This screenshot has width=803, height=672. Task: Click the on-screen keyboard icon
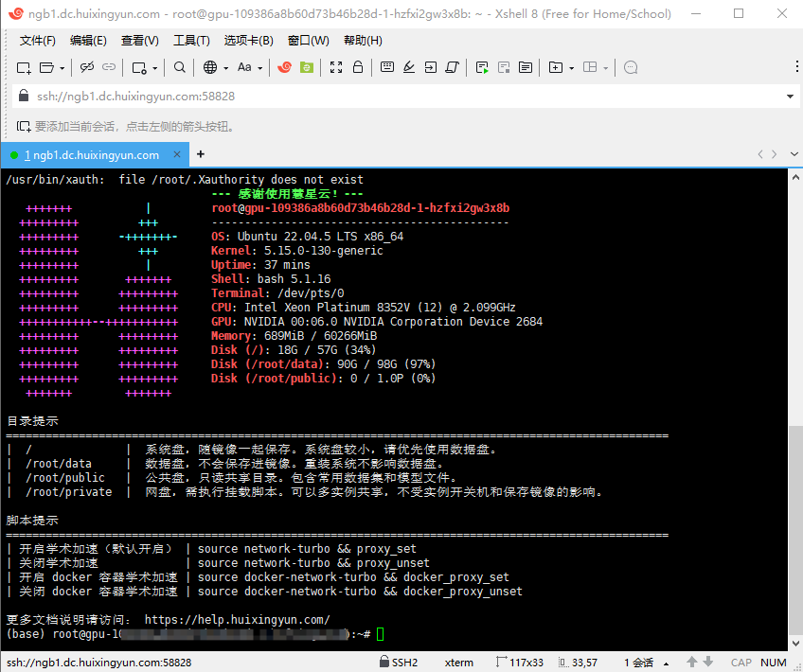coord(387,67)
